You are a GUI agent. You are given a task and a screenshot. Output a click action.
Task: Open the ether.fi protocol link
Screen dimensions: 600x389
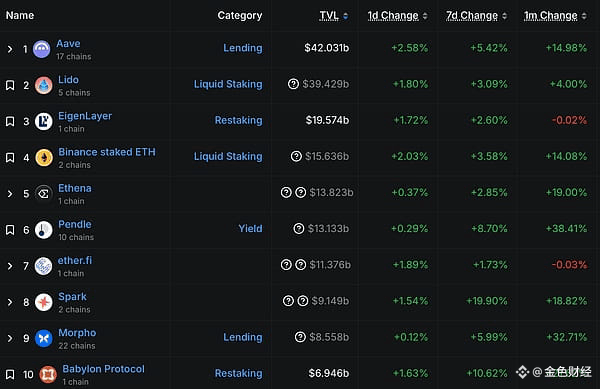click(75, 260)
